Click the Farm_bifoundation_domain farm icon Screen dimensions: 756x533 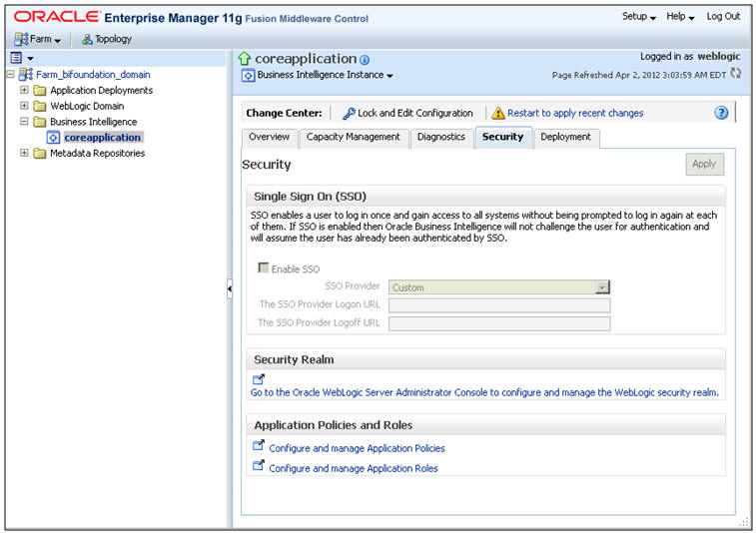[26, 75]
